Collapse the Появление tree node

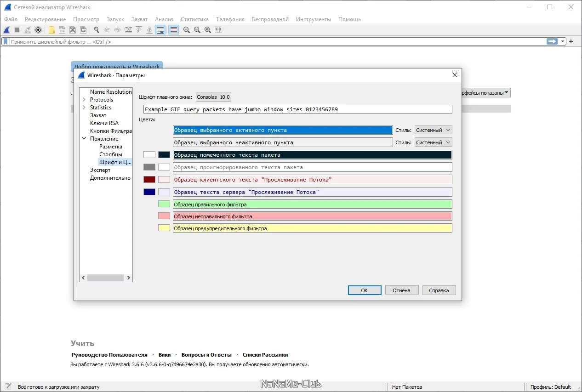84,139
